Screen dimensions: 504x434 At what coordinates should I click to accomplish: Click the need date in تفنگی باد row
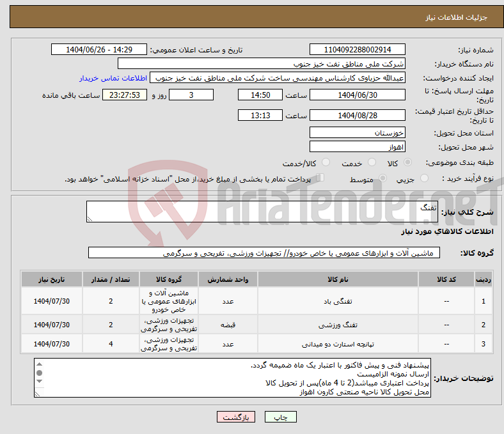(51, 301)
